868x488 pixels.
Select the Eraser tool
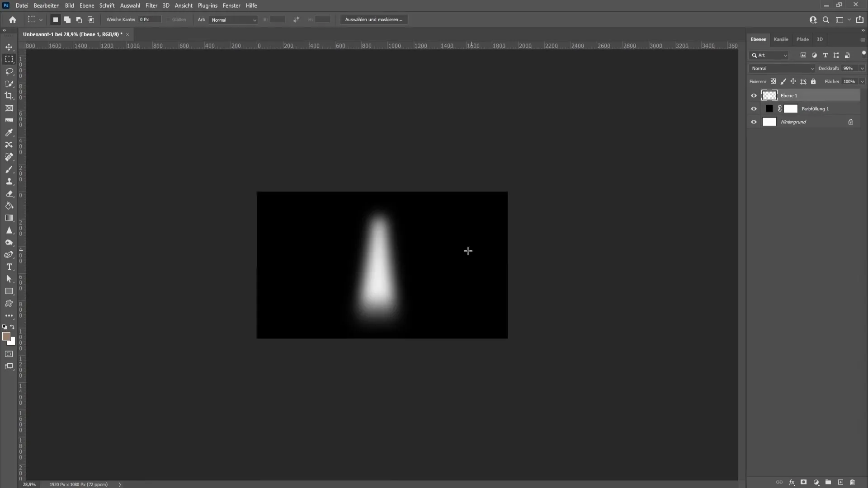9,194
